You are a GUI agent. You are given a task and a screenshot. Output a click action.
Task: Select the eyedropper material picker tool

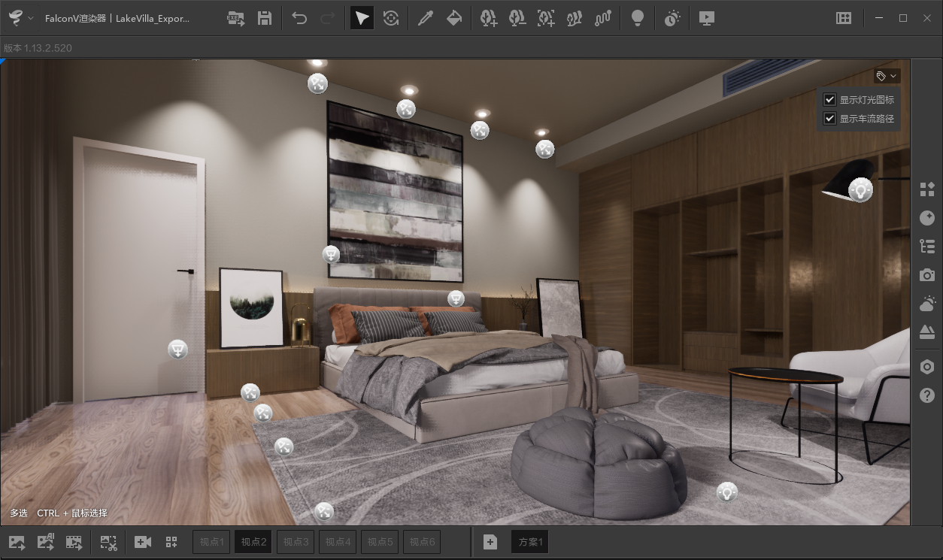(x=426, y=19)
